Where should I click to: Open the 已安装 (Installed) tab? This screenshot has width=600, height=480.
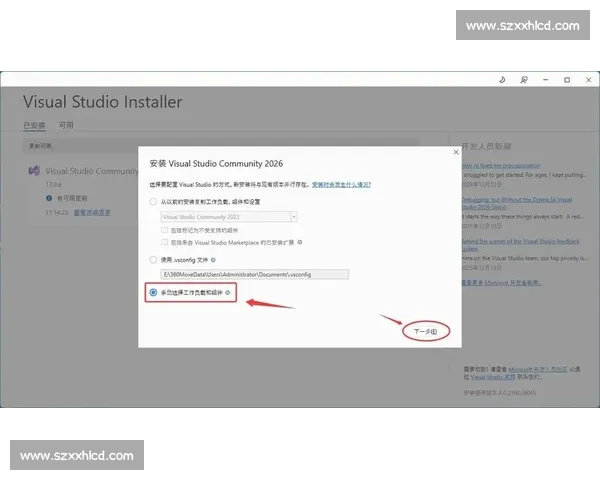pyautogui.click(x=34, y=125)
